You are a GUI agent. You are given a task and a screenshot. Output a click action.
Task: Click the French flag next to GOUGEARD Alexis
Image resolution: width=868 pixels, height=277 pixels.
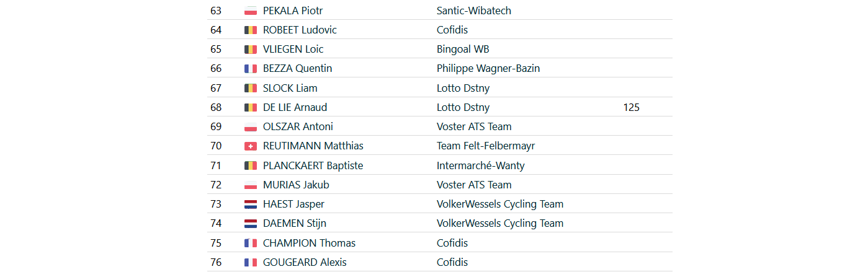point(251,262)
